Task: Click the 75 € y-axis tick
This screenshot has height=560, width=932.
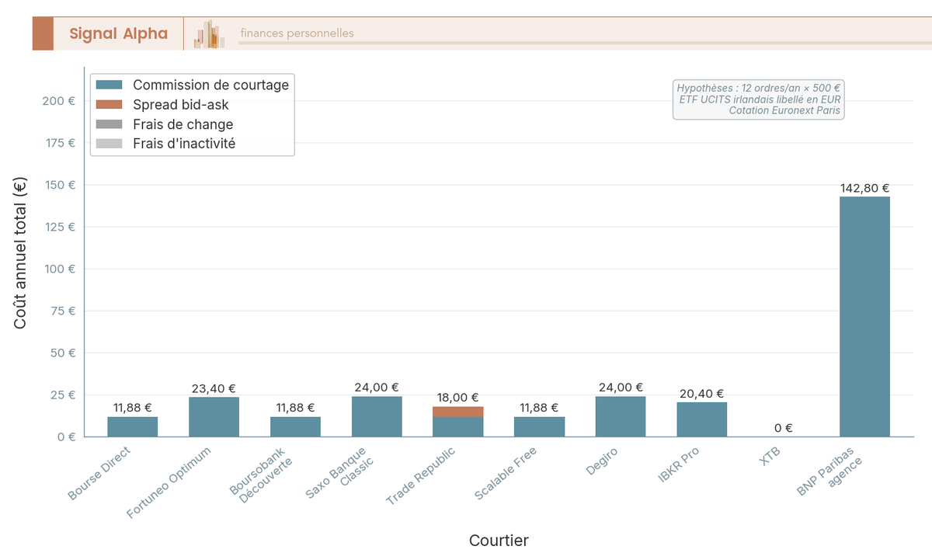Action: 64,311
